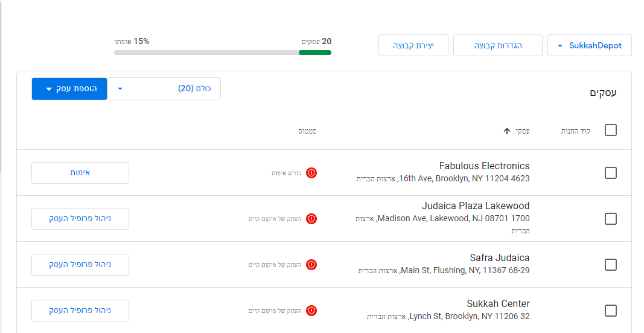Viewport: 644px width, 333px height.
Task: Click the הגדרות קבוצה group settings button
Action: [497, 46]
